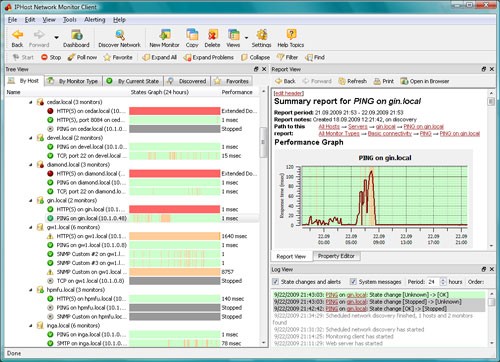The image size is (500, 362).
Task: Collapse the tree via Collapse button
Action: click(255, 57)
